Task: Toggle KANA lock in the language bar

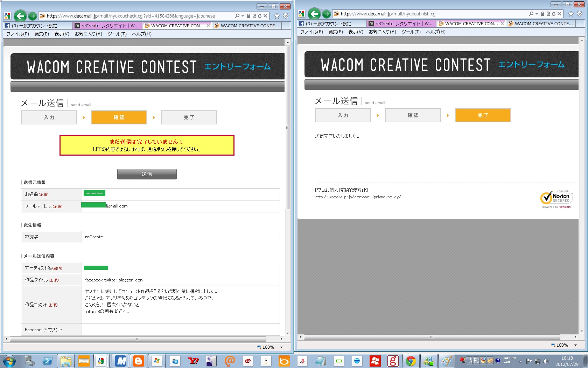Action: [507, 362]
